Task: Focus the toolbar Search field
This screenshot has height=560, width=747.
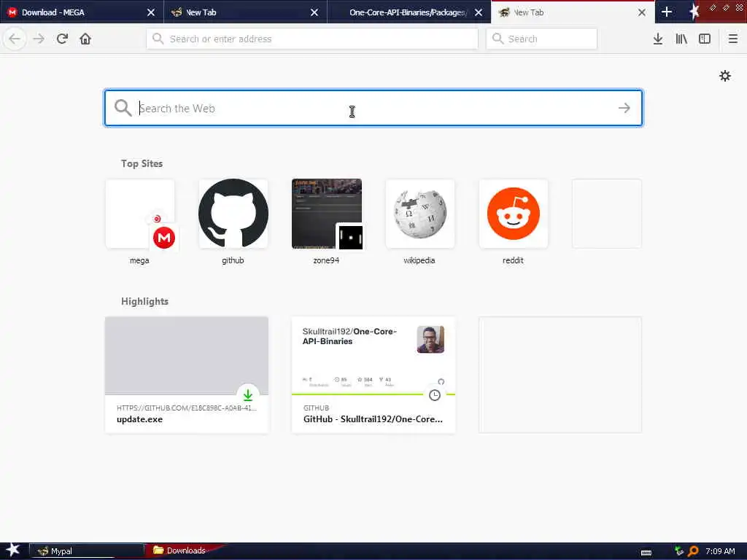Action: point(541,39)
